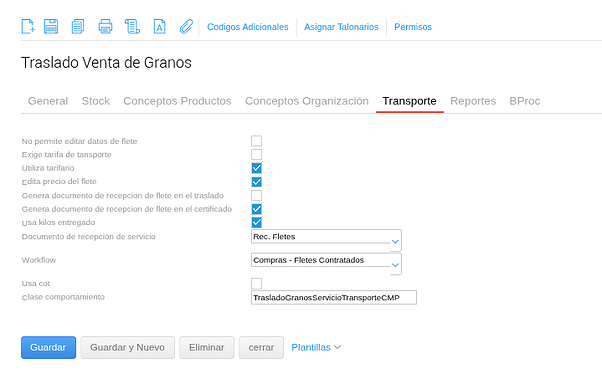Click the 'Documento de recepcion de servicio' label
Screen dimensions: 602x384
tap(89, 237)
